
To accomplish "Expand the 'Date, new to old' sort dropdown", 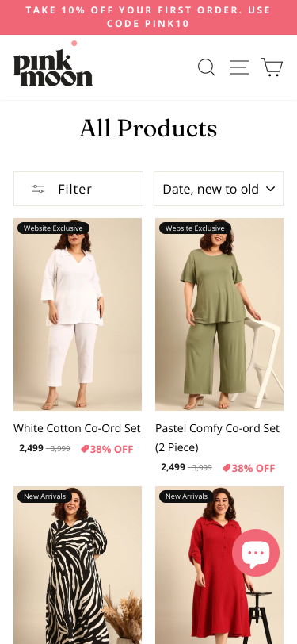I will point(219,189).
